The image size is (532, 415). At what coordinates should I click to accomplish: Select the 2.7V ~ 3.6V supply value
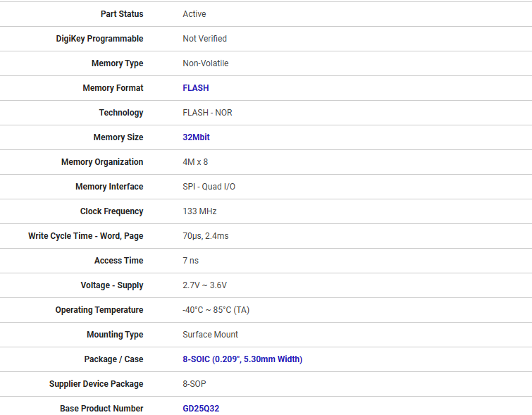[204, 285]
